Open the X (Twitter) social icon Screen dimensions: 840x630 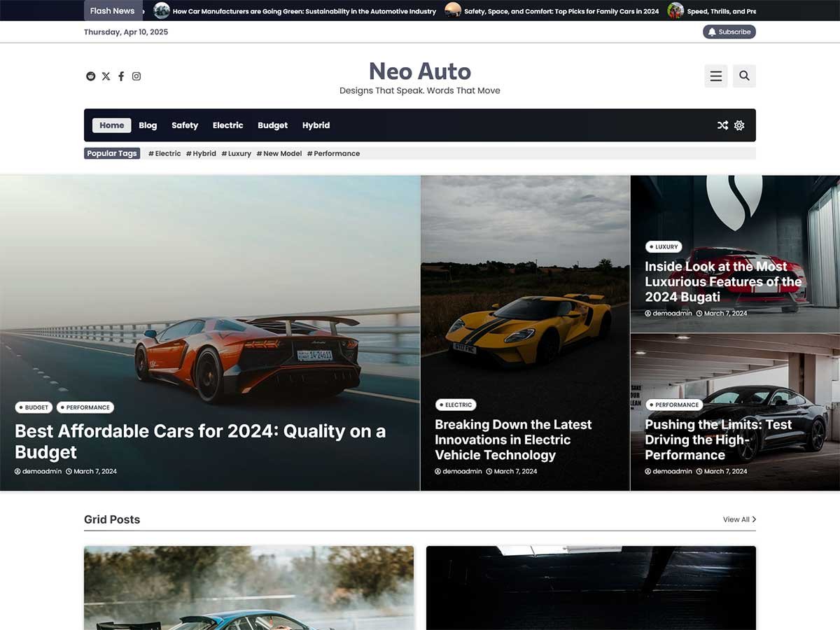(106, 76)
